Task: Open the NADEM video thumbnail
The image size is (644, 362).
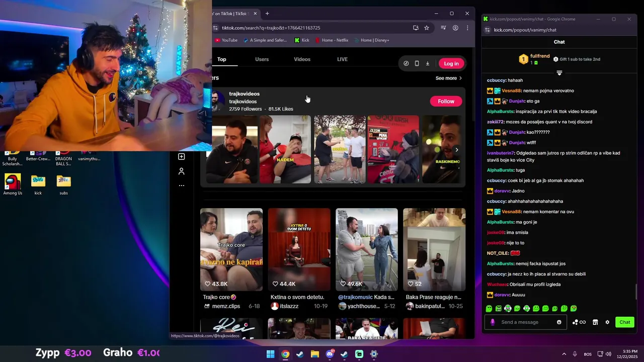Action: click(285, 149)
